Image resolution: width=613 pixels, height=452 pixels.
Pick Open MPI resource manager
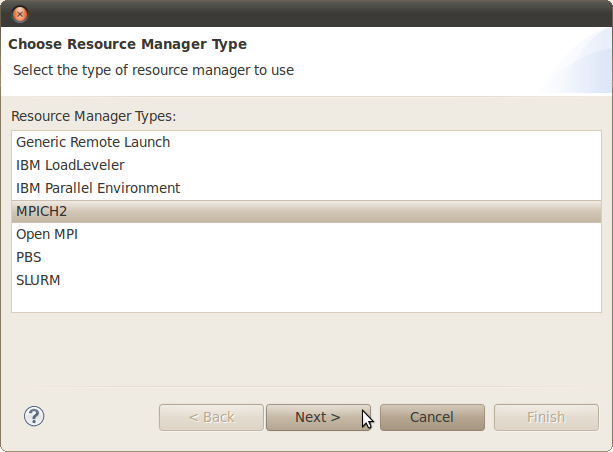[x=306, y=235]
